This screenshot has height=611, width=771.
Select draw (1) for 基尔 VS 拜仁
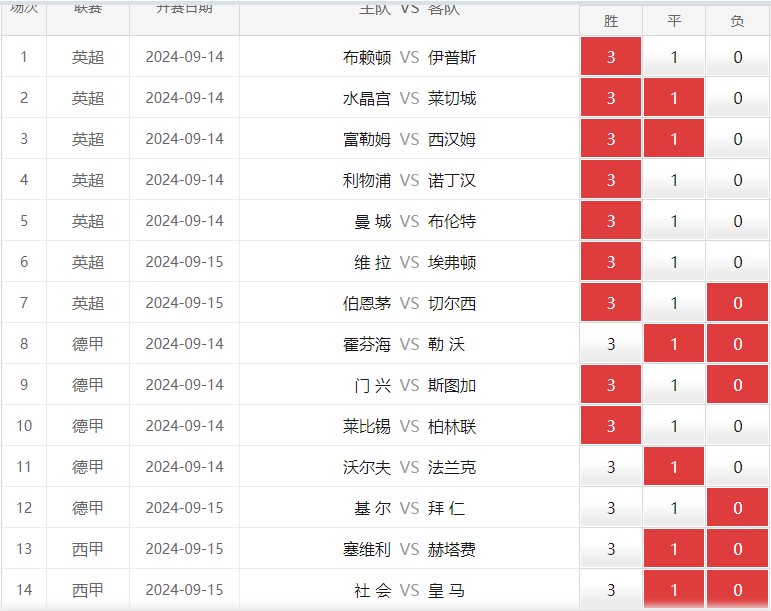[674, 507]
